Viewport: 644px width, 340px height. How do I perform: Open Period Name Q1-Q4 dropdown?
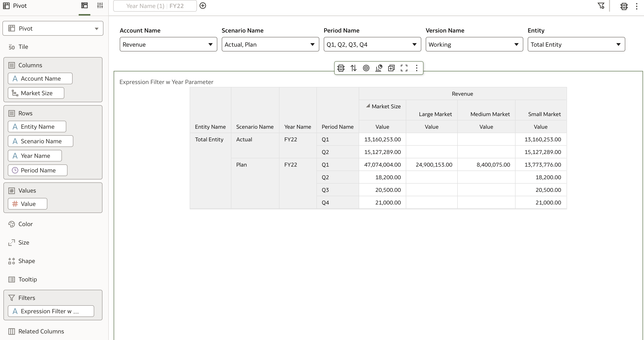click(372, 44)
